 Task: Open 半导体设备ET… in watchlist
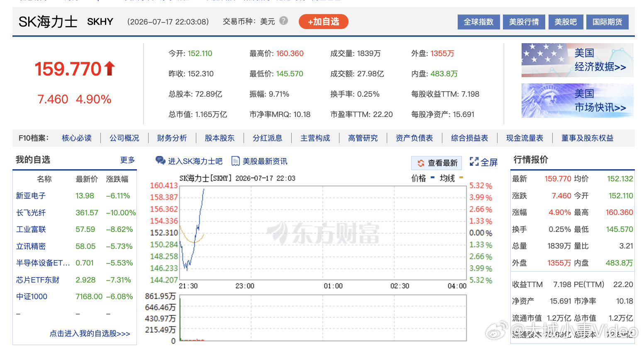(x=43, y=263)
